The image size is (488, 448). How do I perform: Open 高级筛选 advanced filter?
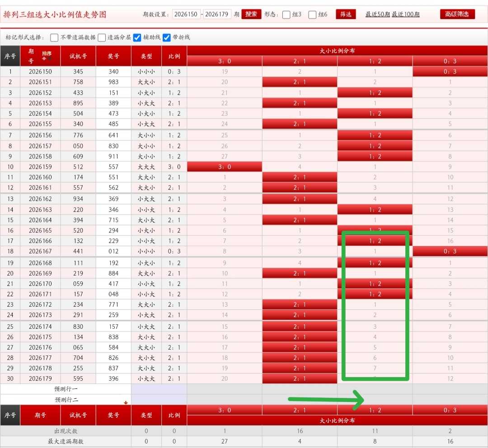tap(457, 14)
